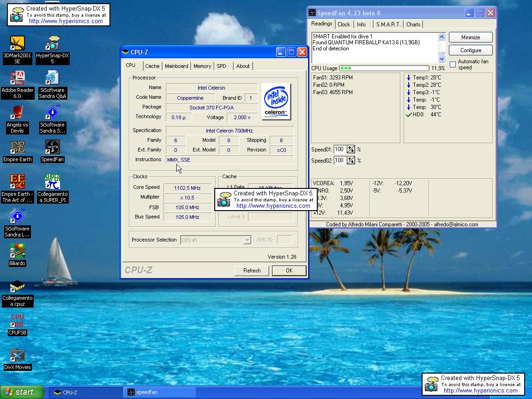This screenshot has width=532, height=399.
Task: Open SiSoftware Sandra Q&A shortcut
Action: (52, 85)
